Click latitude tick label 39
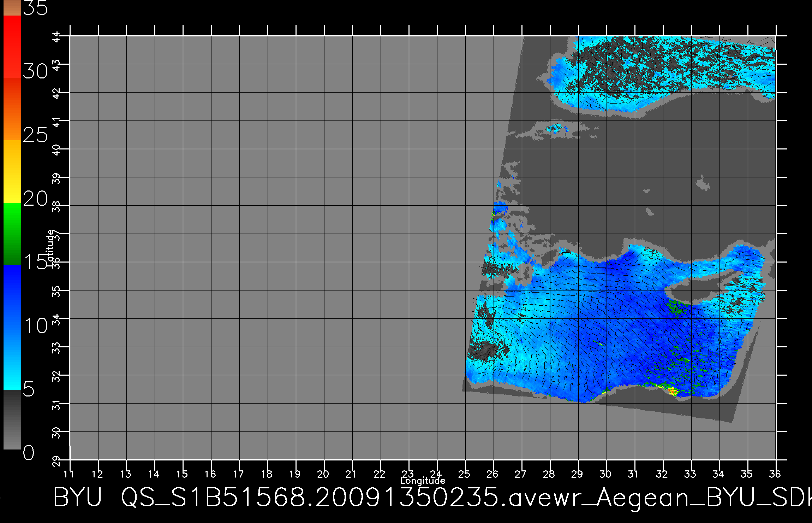This screenshot has height=523, width=812. pos(56,178)
